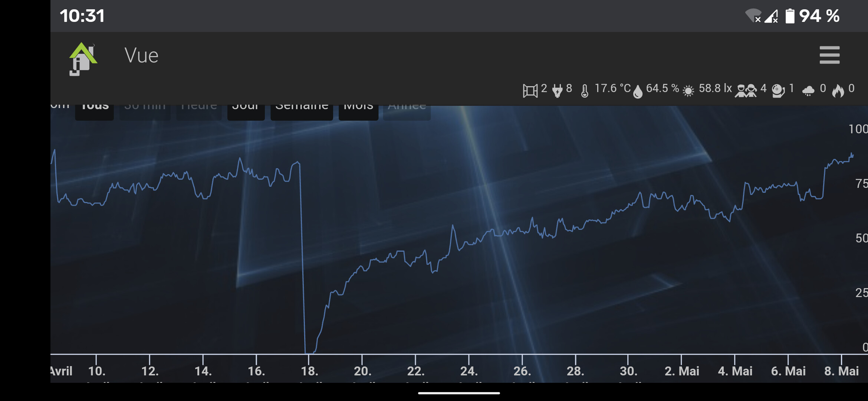This screenshot has height=401, width=868.
Task: Click the 25 value axis label
Action: pos(862,293)
